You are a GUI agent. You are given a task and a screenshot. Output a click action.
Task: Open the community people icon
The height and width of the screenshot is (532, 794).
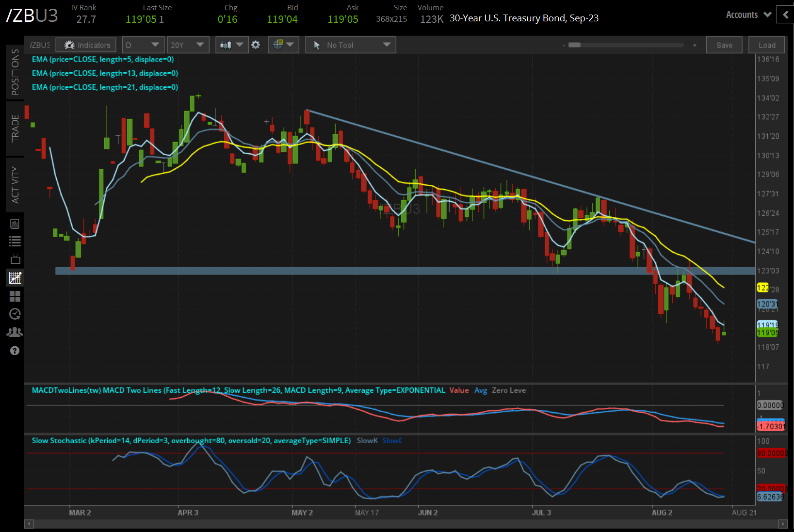coord(15,332)
